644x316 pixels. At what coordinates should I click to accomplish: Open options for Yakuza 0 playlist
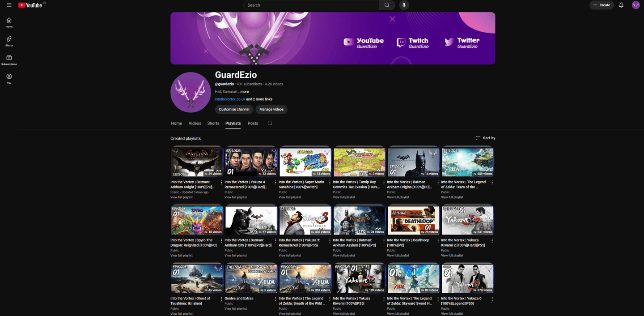tap(492, 299)
